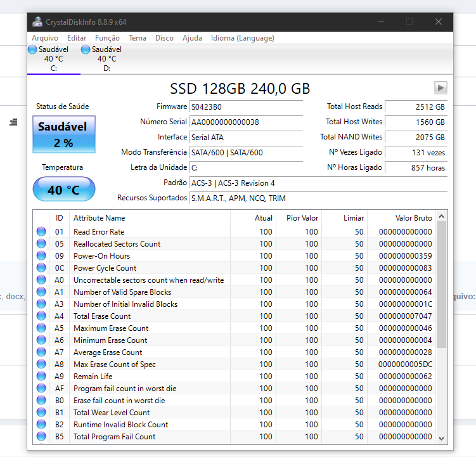Click the scroll up arrow of the attribute list
The width and height of the screenshot is (476, 471).
[441, 216]
